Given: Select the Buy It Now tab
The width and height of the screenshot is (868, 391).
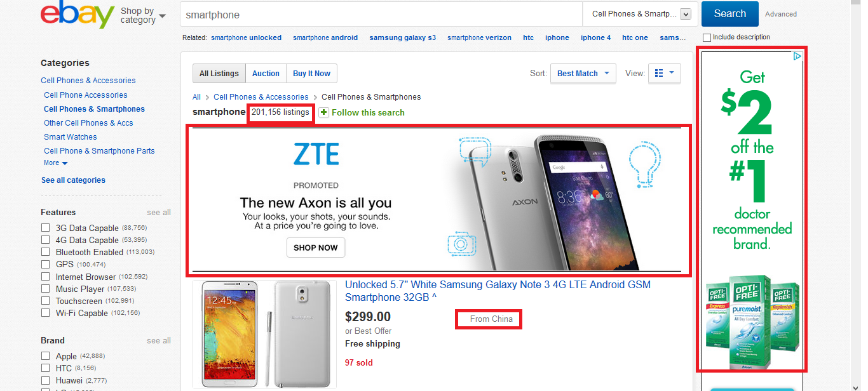Looking at the screenshot, I should coord(311,74).
